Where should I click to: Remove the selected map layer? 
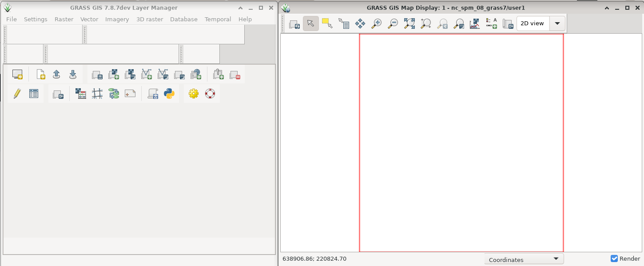coord(235,74)
